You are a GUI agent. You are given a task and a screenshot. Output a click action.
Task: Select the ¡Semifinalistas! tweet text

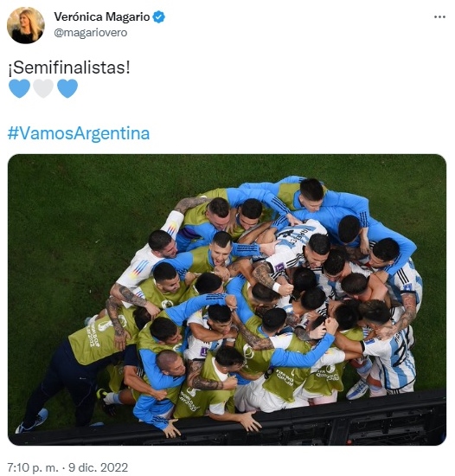(x=69, y=68)
